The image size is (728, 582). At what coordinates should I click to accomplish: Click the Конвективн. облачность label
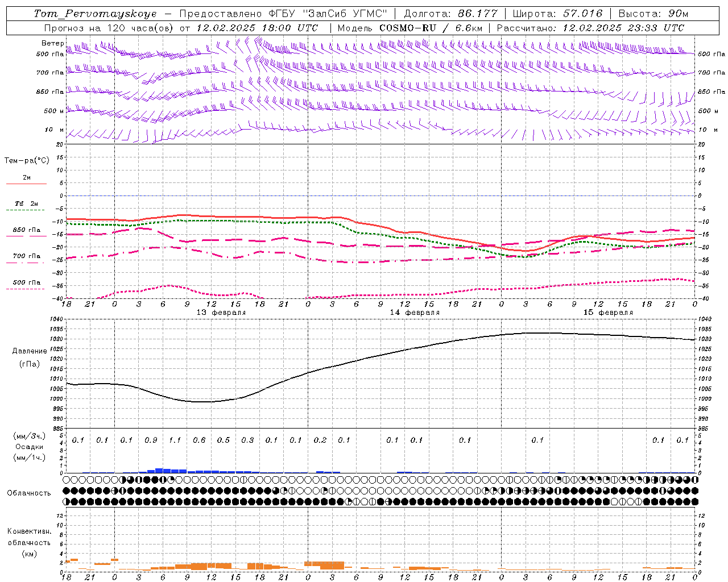pyautogui.click(x=29, y=537)
